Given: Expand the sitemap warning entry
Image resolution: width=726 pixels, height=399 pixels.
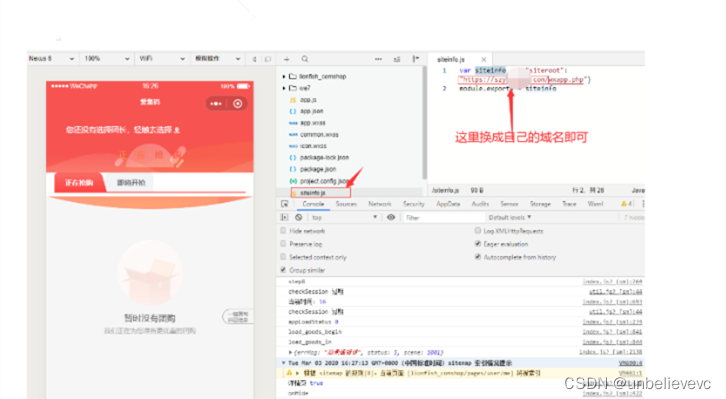Looking at the screenshot, I should click(298, 373).
